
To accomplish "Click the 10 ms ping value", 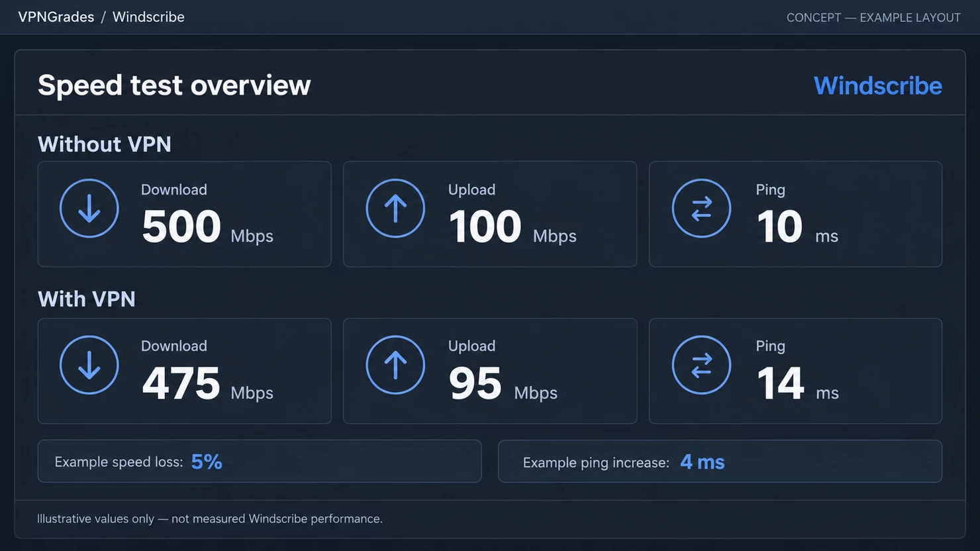I will 797,226.
